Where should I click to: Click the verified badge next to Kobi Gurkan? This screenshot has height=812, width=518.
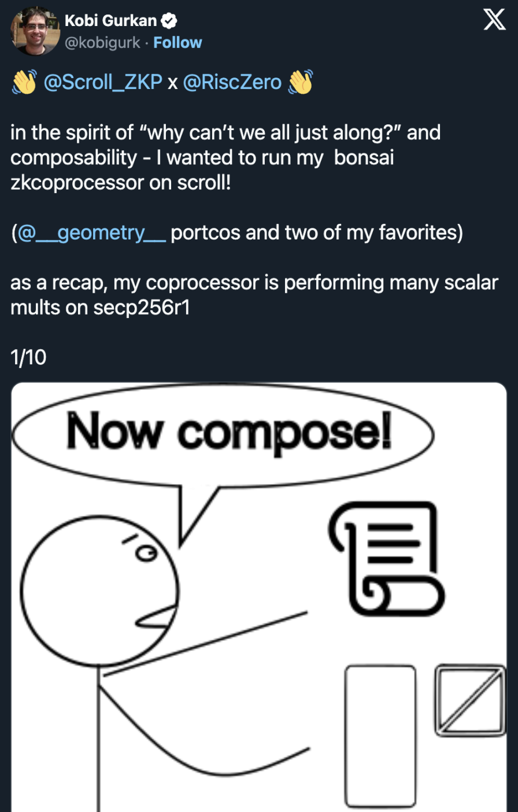(168, 21)
